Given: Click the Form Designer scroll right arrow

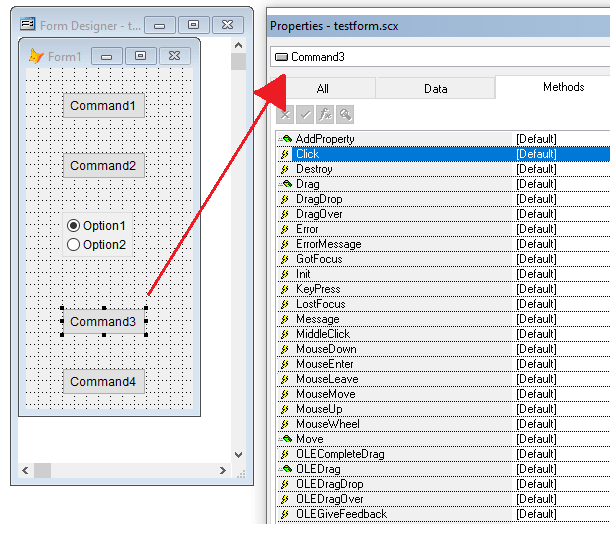Looking at the screenshot, I should click(x=223, y=470).
